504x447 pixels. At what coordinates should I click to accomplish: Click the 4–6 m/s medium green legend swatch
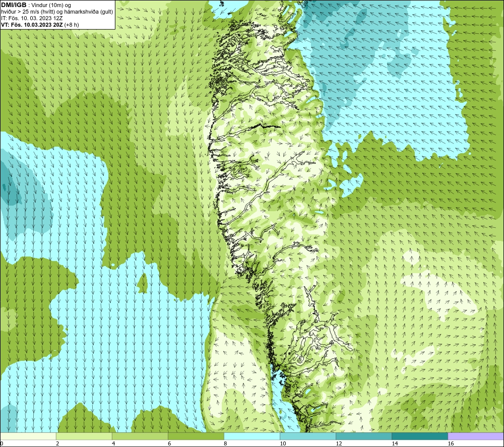click(140, 436)
